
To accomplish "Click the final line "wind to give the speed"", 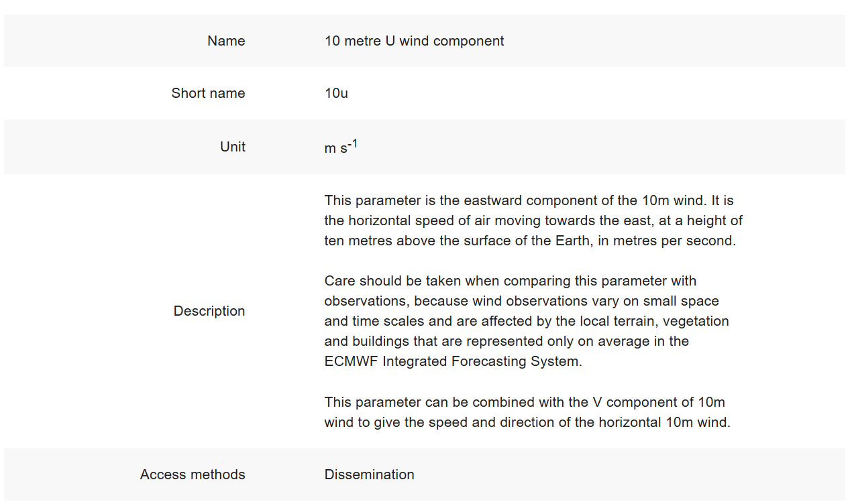I will [x=527, y=422].
